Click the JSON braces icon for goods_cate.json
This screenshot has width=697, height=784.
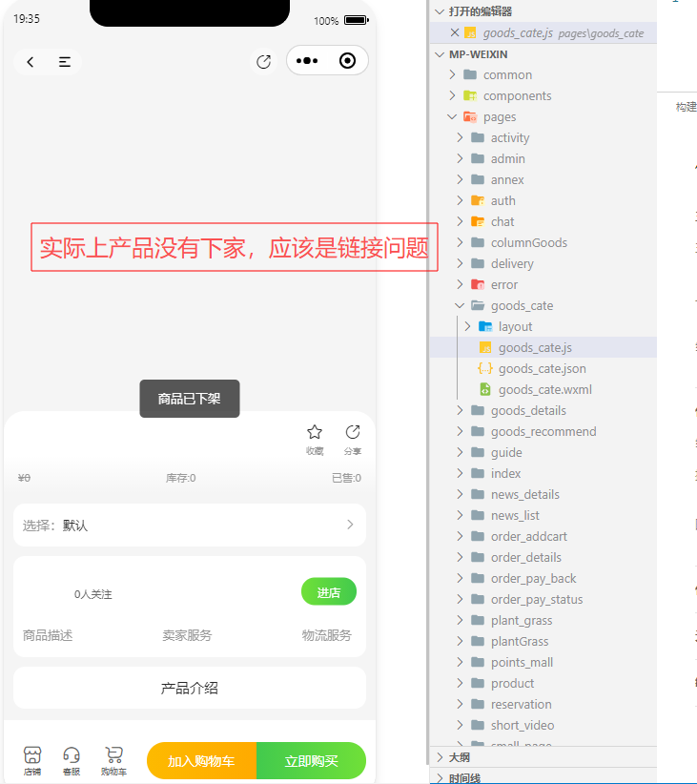pos(485,368)
